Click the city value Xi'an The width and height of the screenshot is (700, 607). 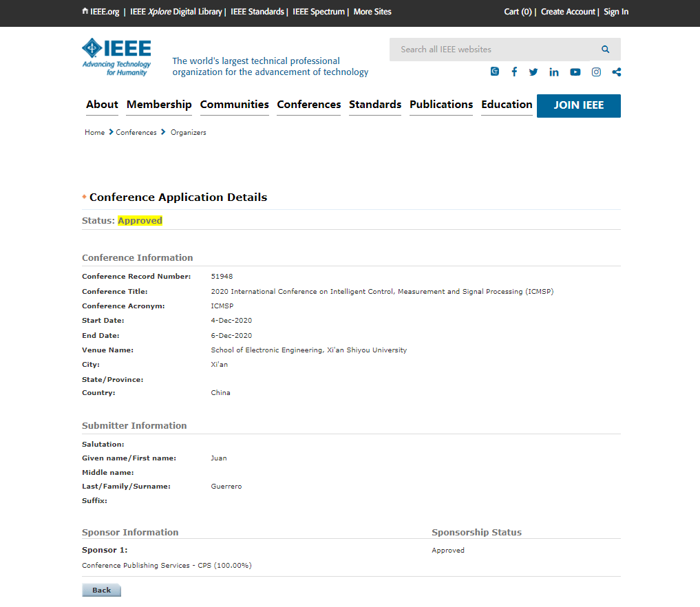pyautogui.click(x=219, y=364)
